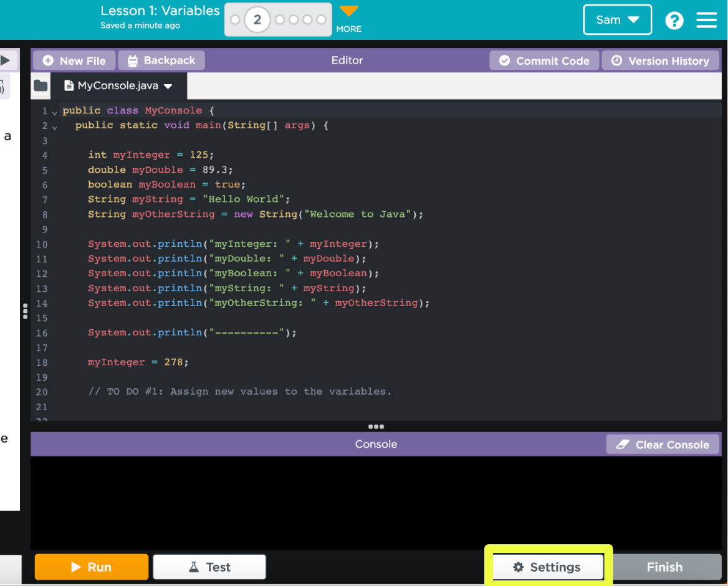Viewport: 728px width, 586px height.
Task: Select level 2 progress bubble
Action: click(x=257, y=20)
